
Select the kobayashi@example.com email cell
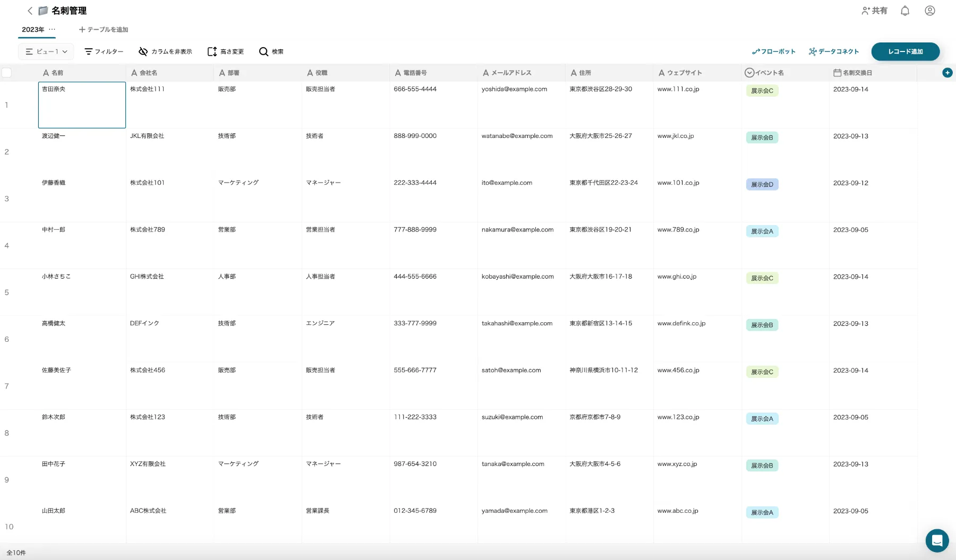pos(522,292)
